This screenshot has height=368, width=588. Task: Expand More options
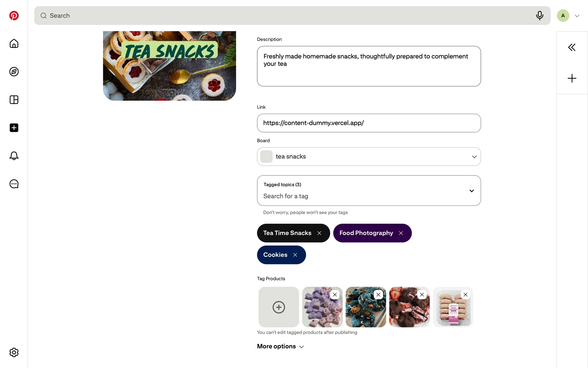pos(280,346)
